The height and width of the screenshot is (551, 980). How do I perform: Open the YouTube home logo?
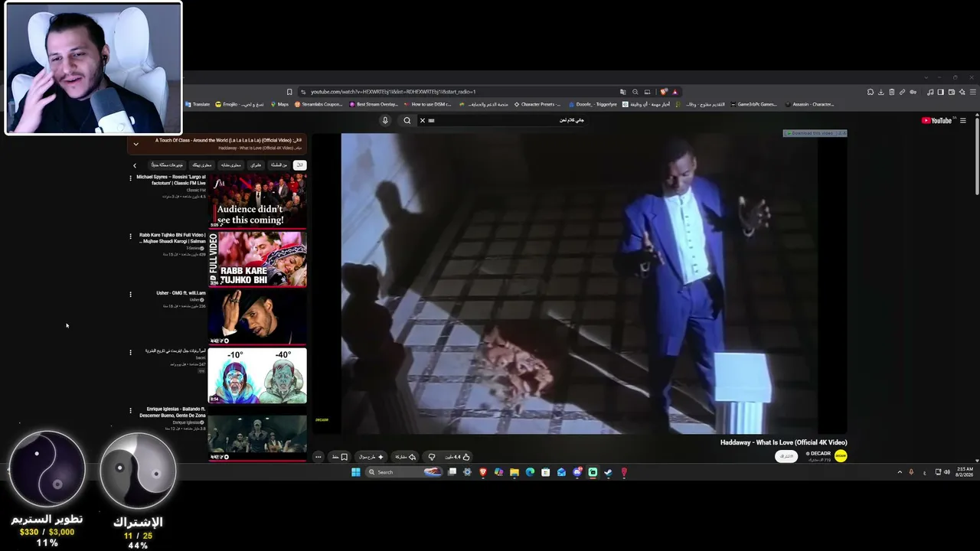[x=936, y=120]
